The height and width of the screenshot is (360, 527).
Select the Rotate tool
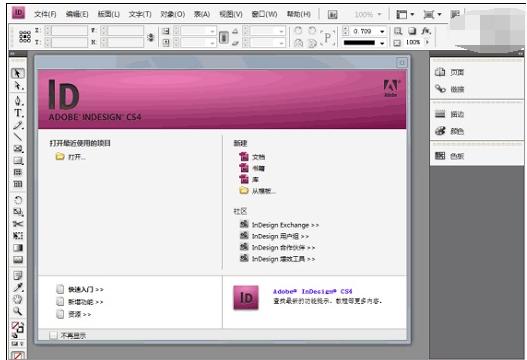[x=18, y=200]
